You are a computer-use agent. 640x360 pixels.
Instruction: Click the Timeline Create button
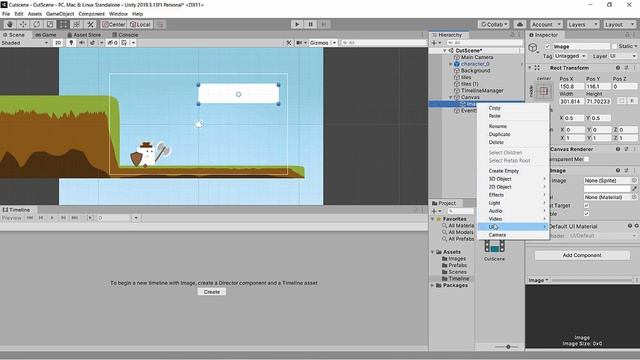click(212, 292)
